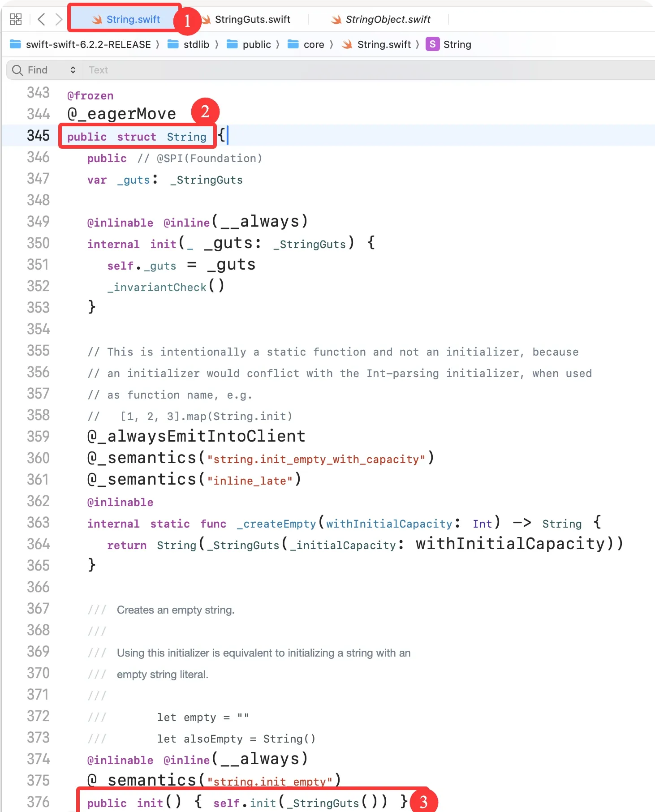Click the magnifying glass search icon
The image size is (655, 812).
point(17,70)
